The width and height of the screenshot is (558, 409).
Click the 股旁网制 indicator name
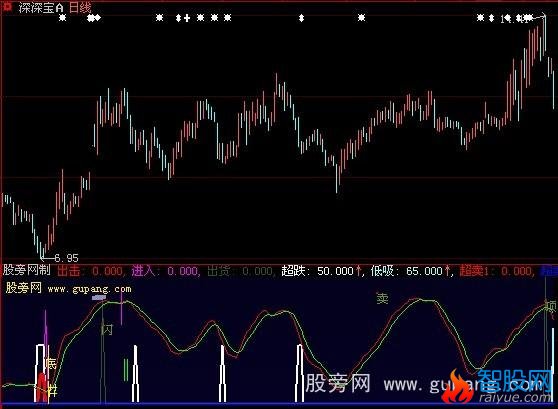pyautogui.click(x=27, y=270)
